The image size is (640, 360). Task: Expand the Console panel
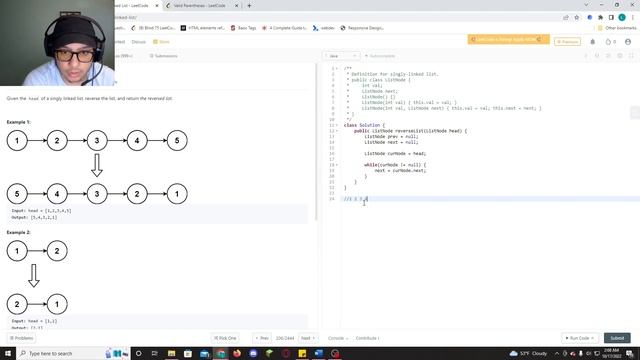tap(338, 338)
